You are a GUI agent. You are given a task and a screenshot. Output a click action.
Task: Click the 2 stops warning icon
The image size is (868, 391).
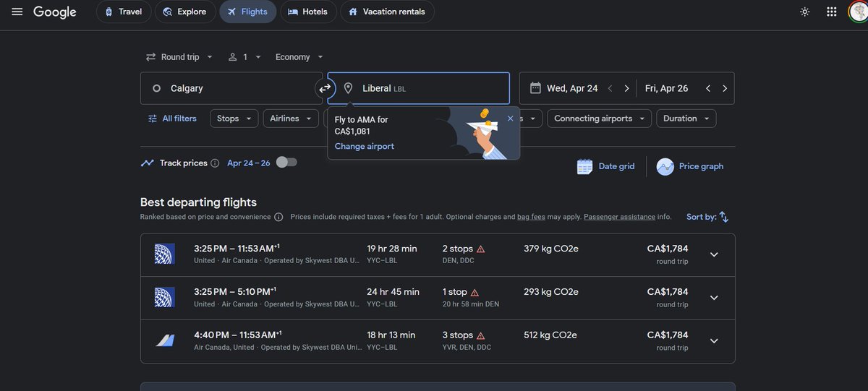tap(481, 249)
